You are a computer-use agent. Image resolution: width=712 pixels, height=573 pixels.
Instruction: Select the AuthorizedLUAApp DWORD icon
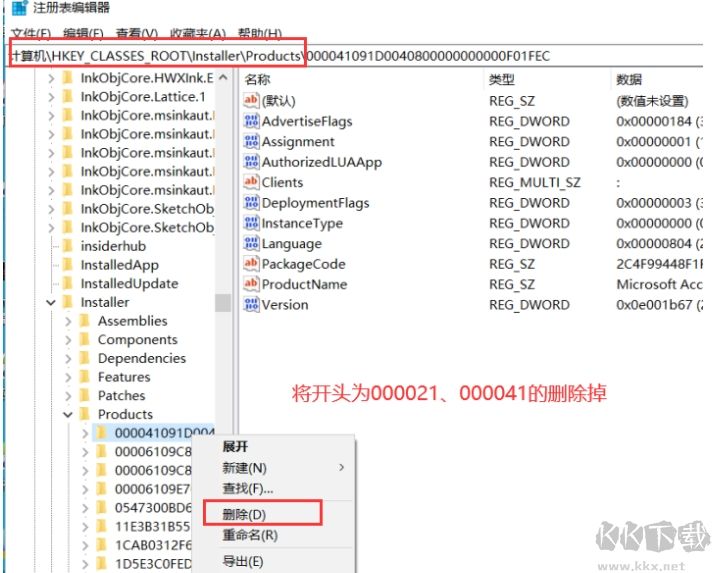251,162
